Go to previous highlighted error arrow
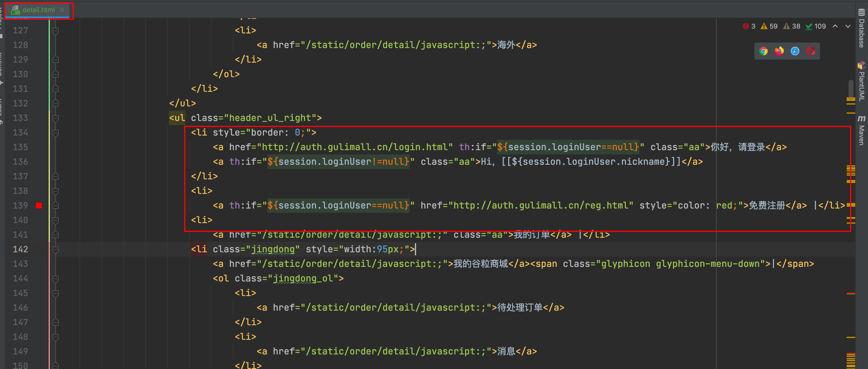The image size is (868, 369). 835,26
